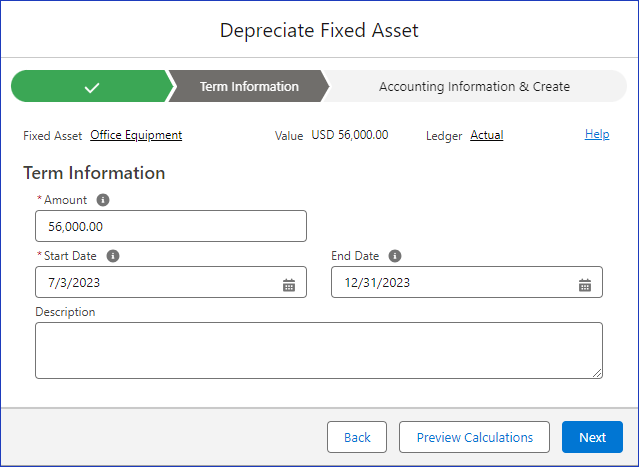639x467 pixels.
Task: Click the Description resize handle
Action: click(x=597, y=373)
